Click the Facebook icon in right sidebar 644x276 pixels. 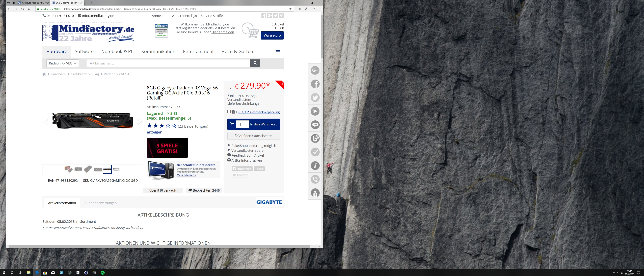[315, 84]
